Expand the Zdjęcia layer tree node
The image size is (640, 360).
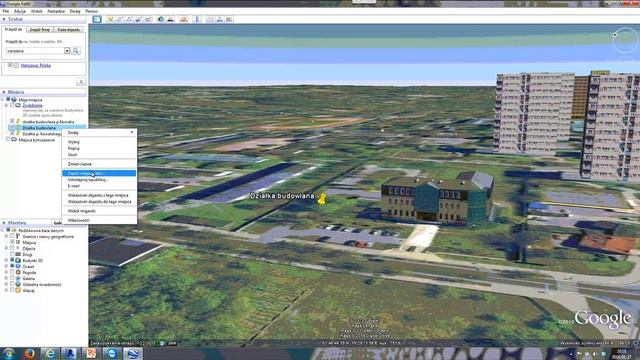coord(7,248)
